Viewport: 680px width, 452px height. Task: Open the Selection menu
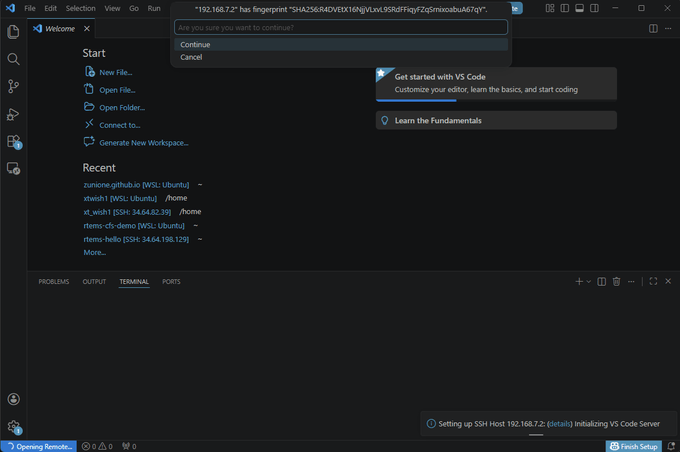pyautogui.click(x=81, y=8)
